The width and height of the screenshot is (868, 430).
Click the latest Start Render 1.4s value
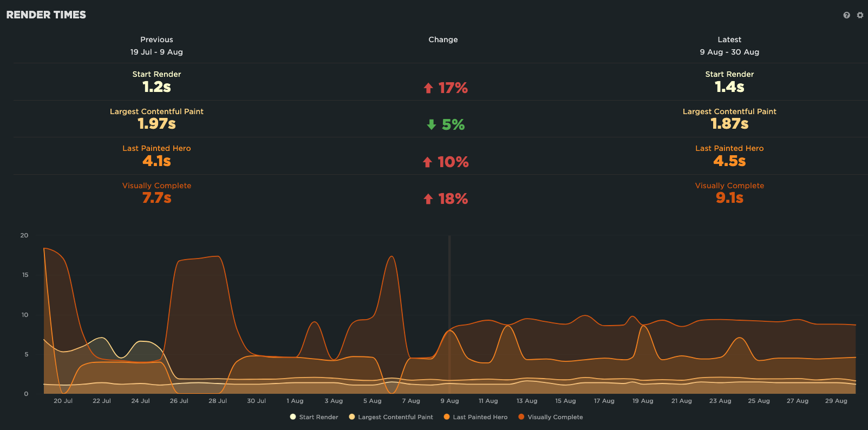tap(729, 87)
